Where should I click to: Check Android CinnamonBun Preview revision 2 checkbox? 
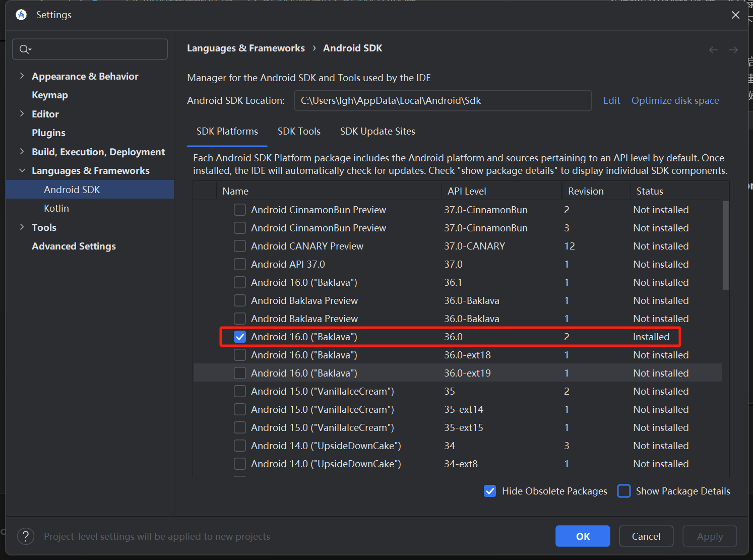[x=240, y=210]
